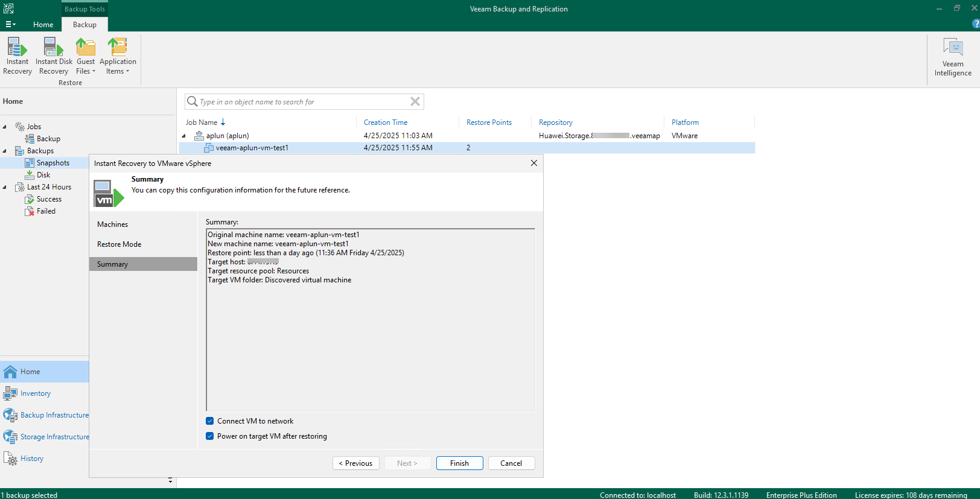Click the help question mark icon
The image size is (980, 499).
975,24
